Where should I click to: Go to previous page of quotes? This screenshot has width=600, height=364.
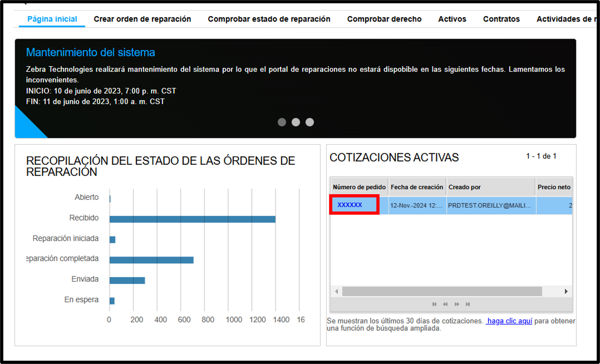[445, 304]
